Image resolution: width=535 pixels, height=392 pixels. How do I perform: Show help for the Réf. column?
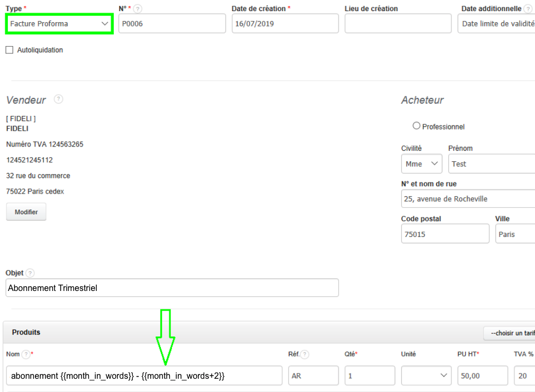click(304, 354)
